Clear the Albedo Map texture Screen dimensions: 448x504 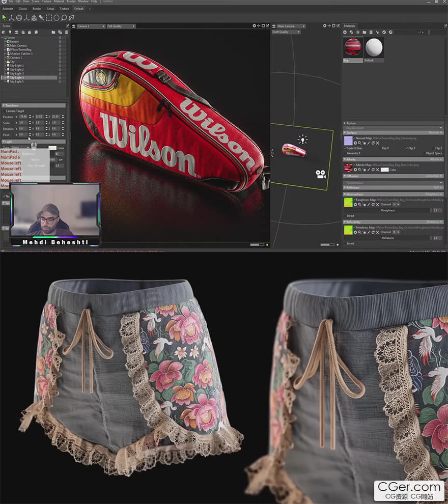[x=378, y=170]
